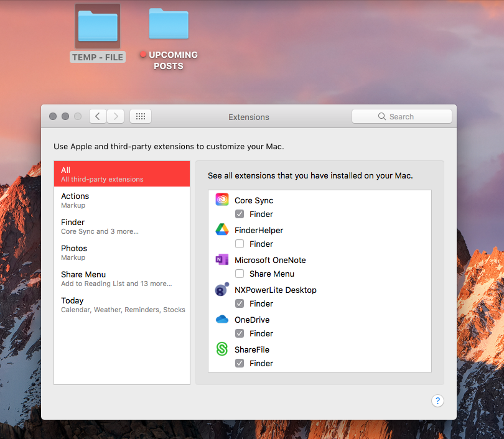Click the OneDrive extension name
The height and width of the screenshot is (439, 504).
tap(252, 320)
